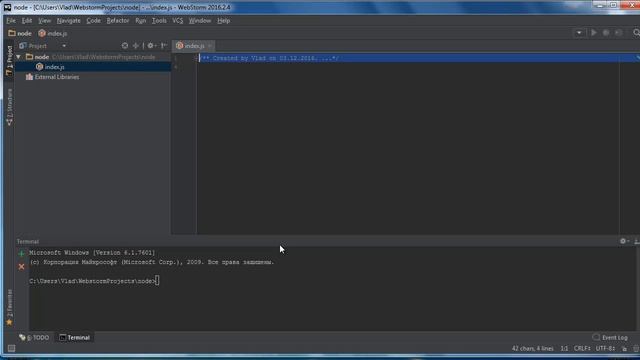Click the Microsoft Windows version line in terminal
The height and width of the screenshot is (360, 640).
[x=92, y=253]
